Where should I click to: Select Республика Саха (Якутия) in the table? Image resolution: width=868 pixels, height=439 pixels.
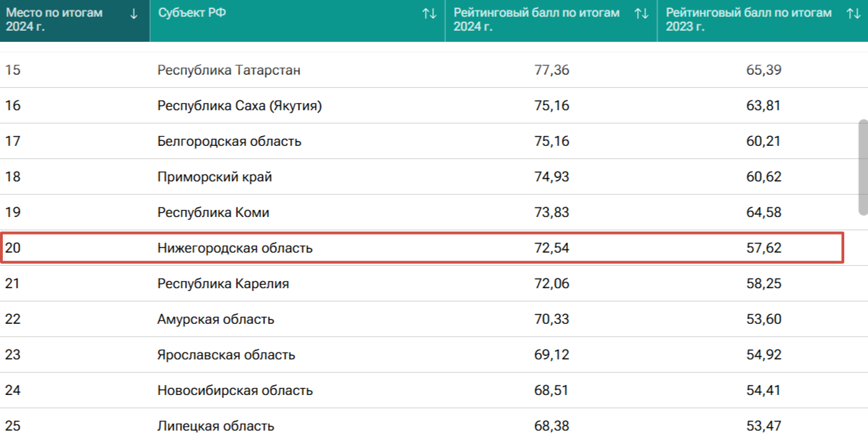[x=239, y=106]
